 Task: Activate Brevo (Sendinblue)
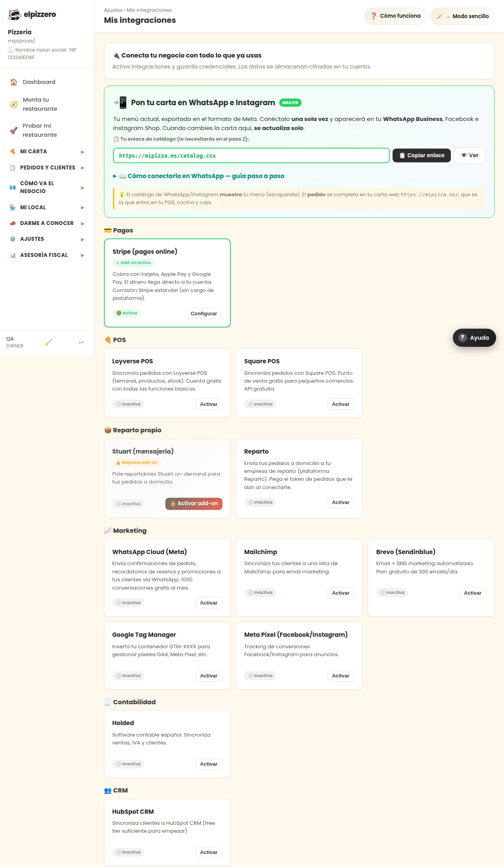pos(472,593)
